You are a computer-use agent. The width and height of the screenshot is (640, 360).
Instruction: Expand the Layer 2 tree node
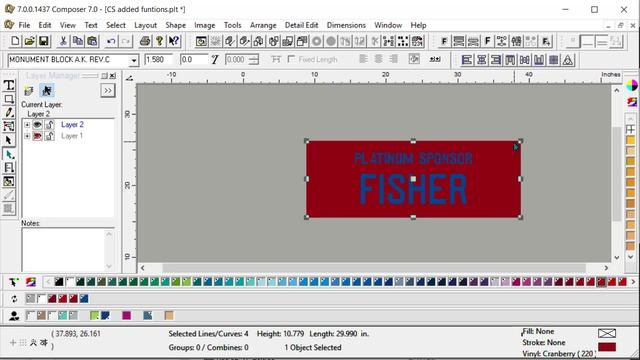tap(27, 124)
